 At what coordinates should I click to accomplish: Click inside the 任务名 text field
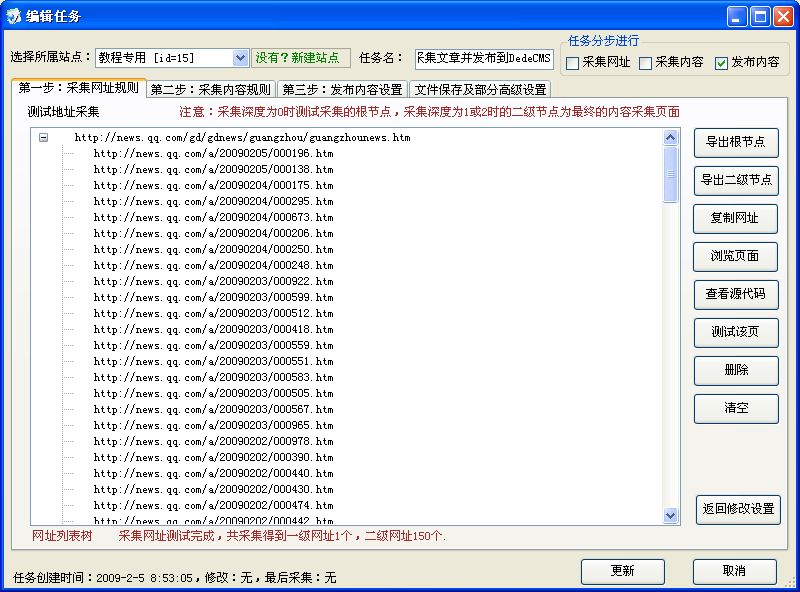[484, 58]
